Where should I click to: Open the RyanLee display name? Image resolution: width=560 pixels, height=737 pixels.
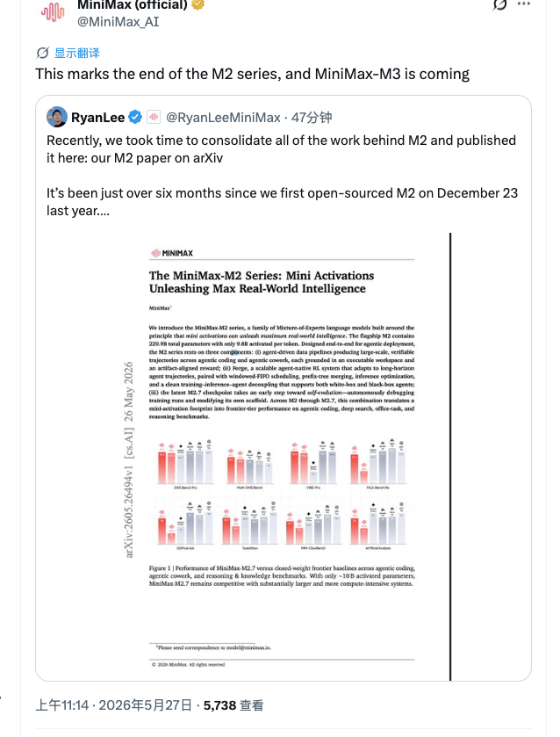[x=97, y=117]
